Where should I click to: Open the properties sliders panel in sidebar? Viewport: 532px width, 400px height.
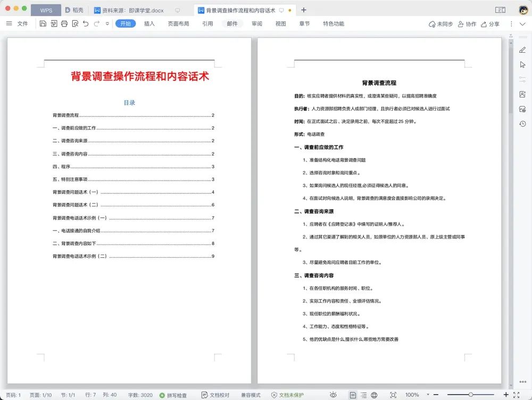coord(522,79)
